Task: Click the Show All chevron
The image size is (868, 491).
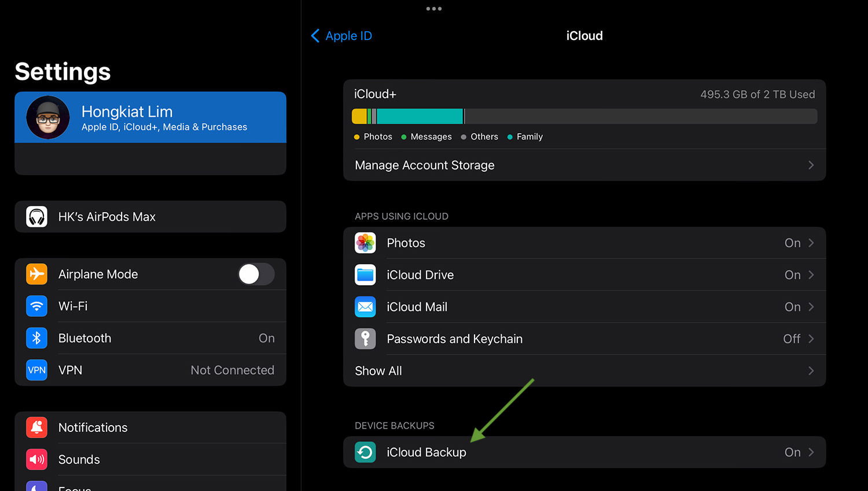Action: click(x=811, y=371)
